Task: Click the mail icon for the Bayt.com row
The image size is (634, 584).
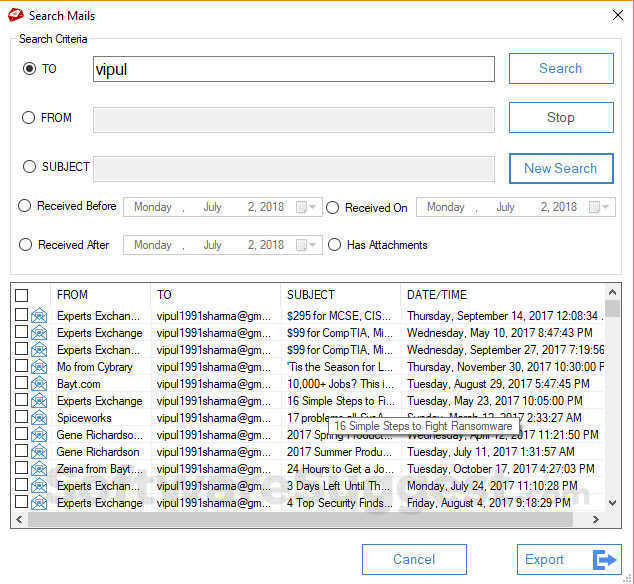Action: pos(39,384)
